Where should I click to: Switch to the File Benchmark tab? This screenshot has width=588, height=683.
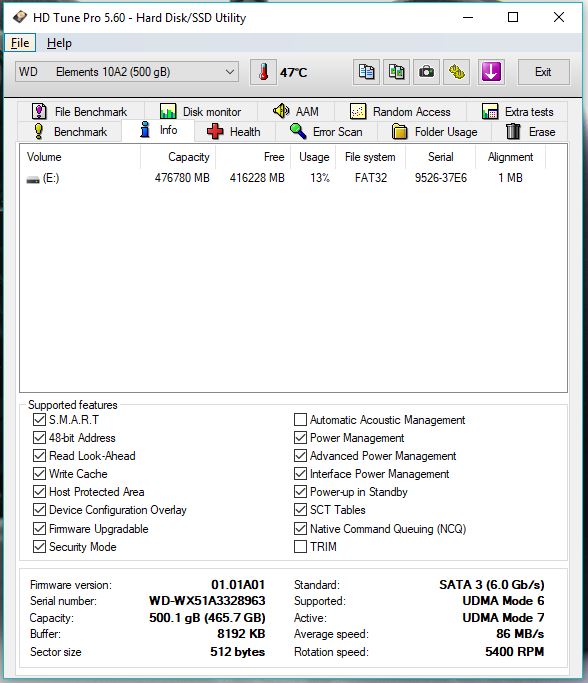click(81, 112)
